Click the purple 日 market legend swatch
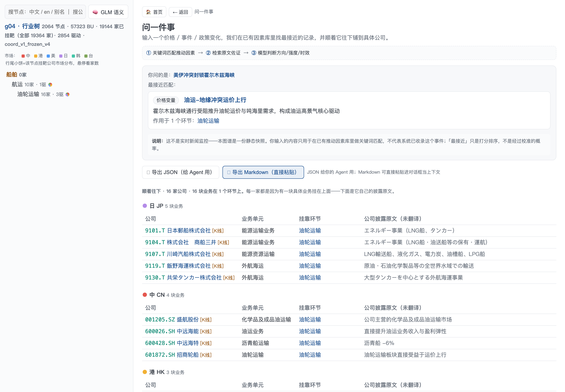565x392 pixels. (61, 56)
